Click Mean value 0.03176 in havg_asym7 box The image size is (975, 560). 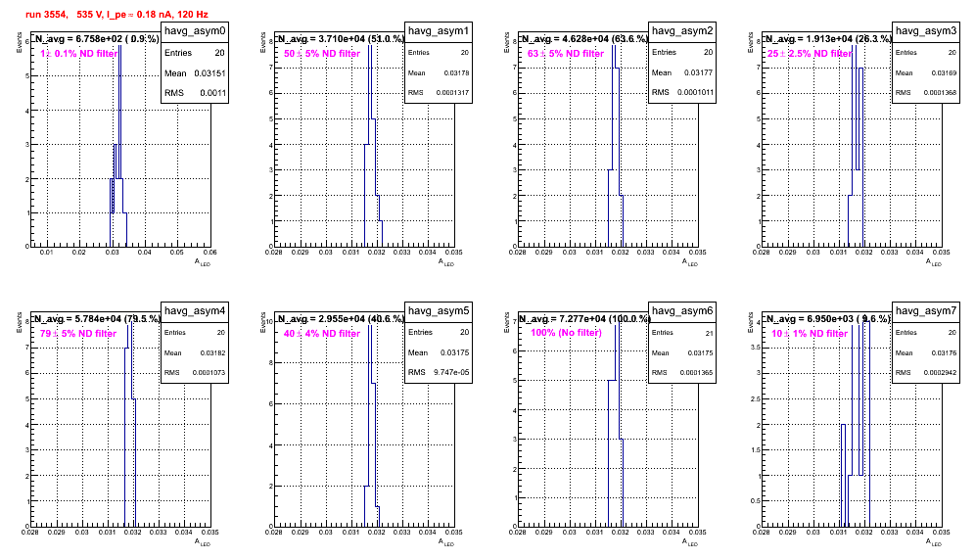pyautogui.click(x=944, y=352)
